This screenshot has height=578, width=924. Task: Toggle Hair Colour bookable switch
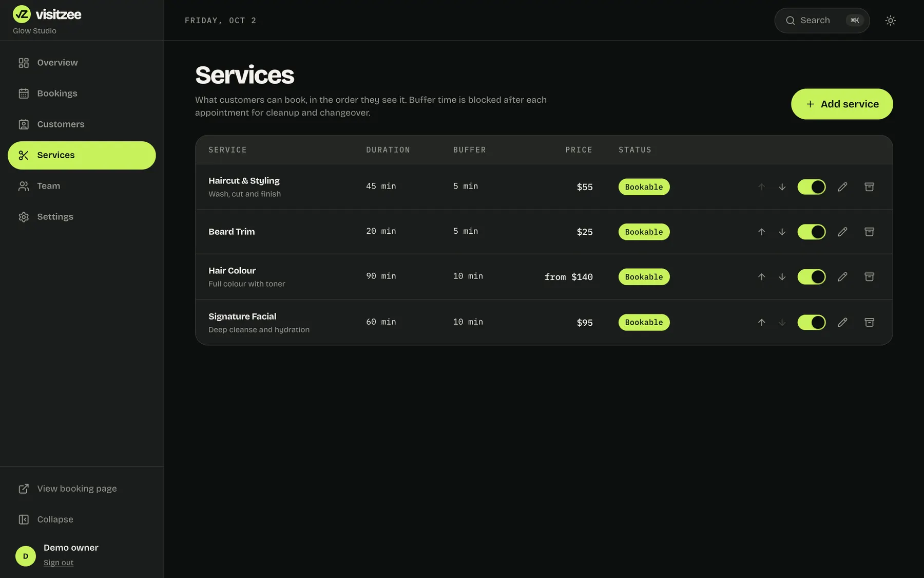click(811, 277)
